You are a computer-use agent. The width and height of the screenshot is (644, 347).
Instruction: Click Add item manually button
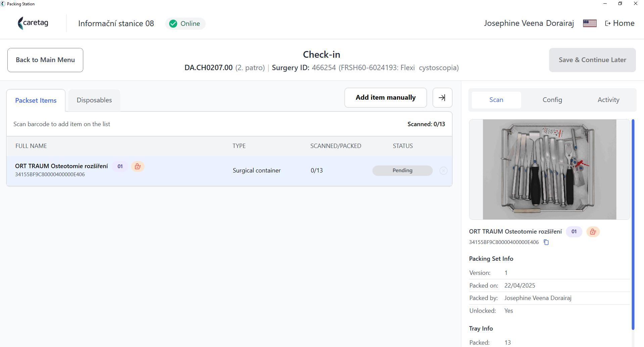(385, 98)
